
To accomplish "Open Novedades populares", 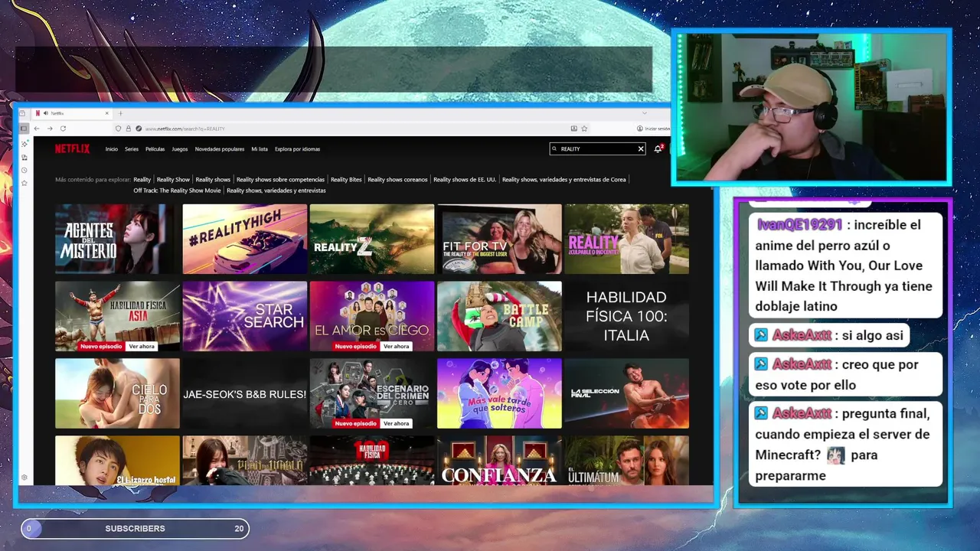I will 220,149.
